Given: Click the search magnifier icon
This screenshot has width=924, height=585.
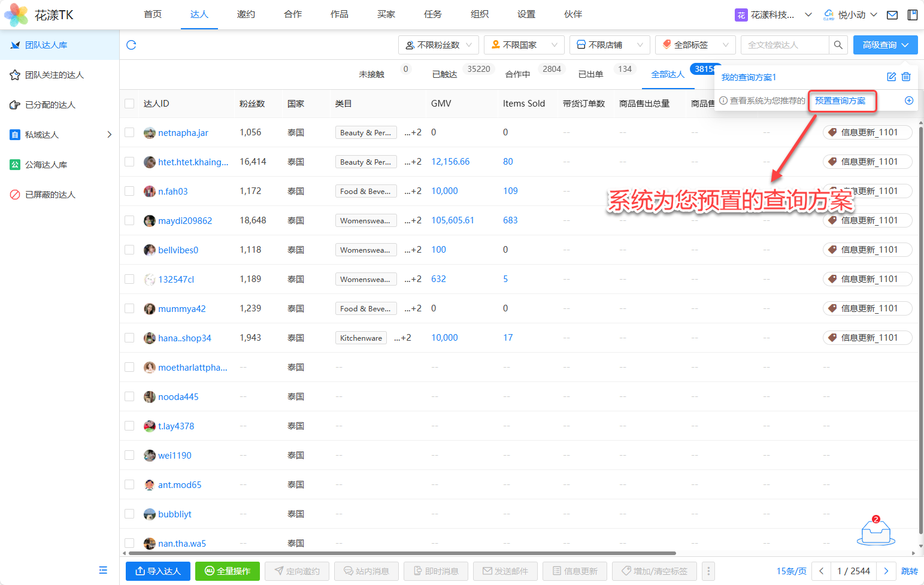Looking at the screenshot, I should coord(838,45).
